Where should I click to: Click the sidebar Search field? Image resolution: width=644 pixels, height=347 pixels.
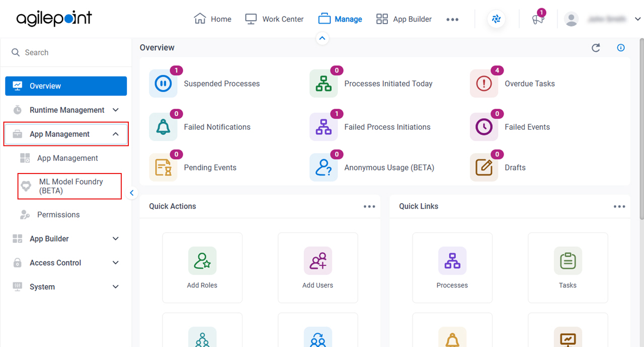66,52
